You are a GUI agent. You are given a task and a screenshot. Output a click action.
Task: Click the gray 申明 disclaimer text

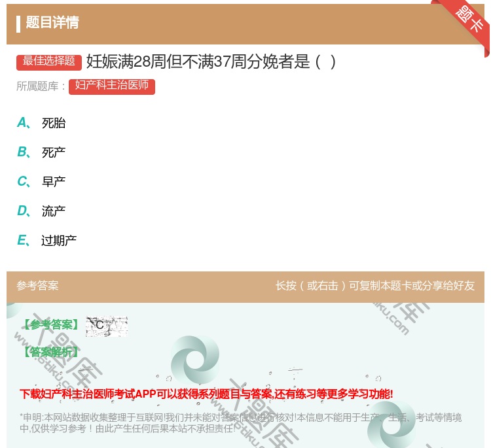click(x=240, y=422)
